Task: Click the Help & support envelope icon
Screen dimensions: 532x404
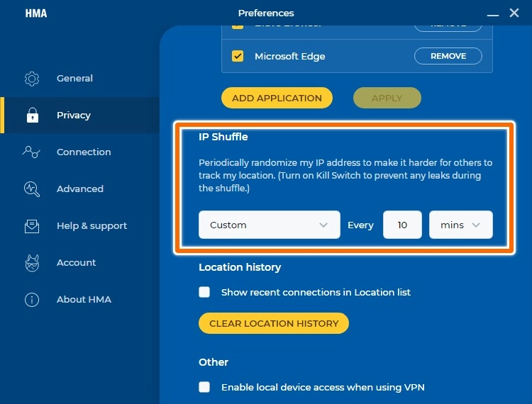Action: (32, 226)
